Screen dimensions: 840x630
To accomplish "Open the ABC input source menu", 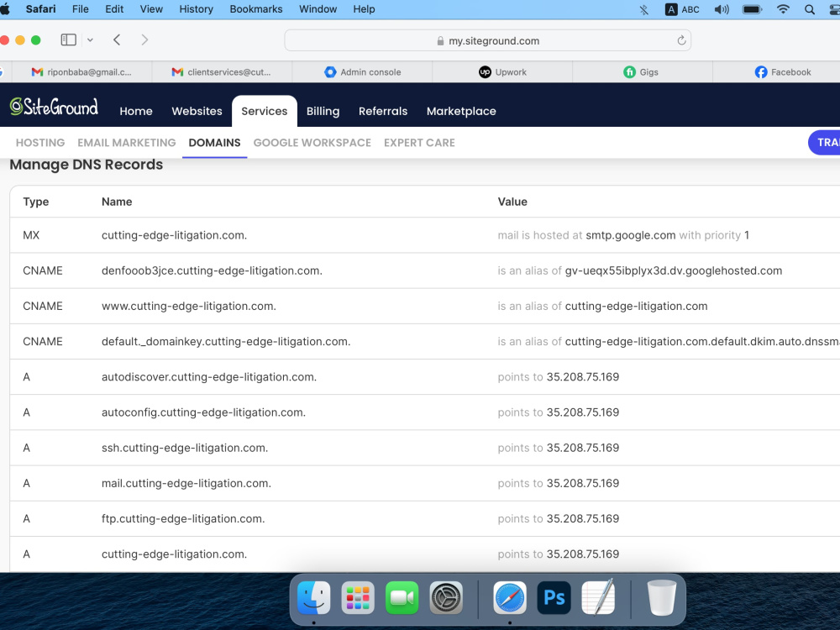I will [682, 9].
